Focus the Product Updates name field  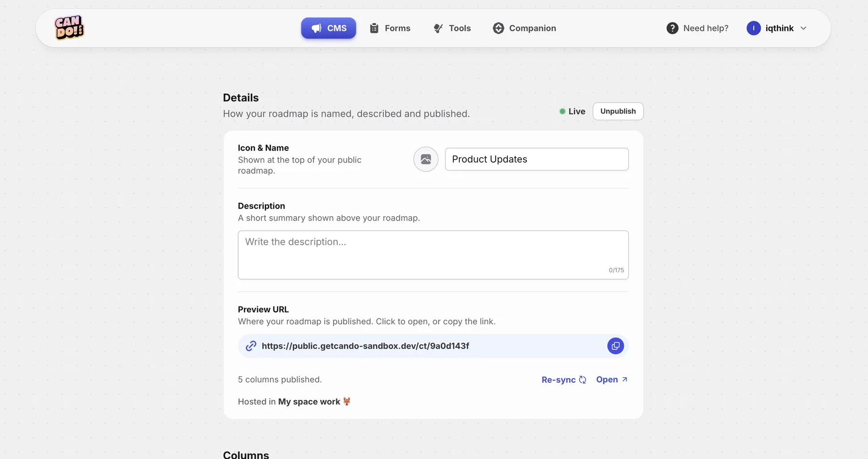coord(537,159)
